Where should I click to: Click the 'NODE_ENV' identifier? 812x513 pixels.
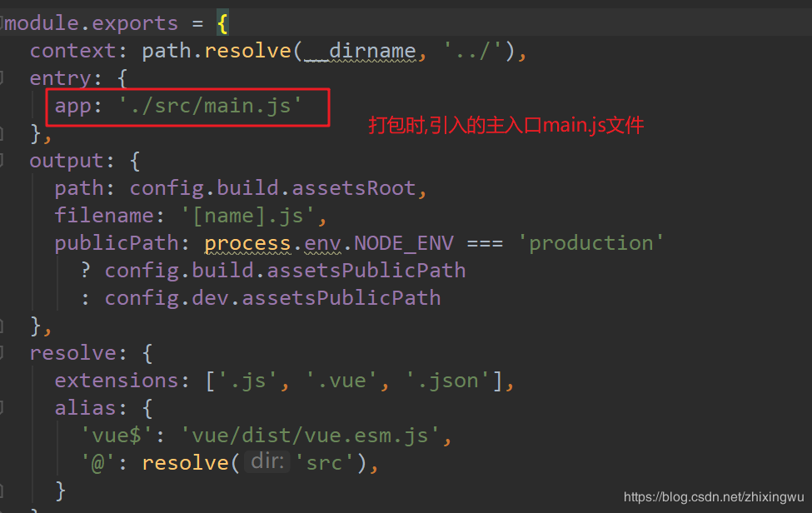(404, 243)
